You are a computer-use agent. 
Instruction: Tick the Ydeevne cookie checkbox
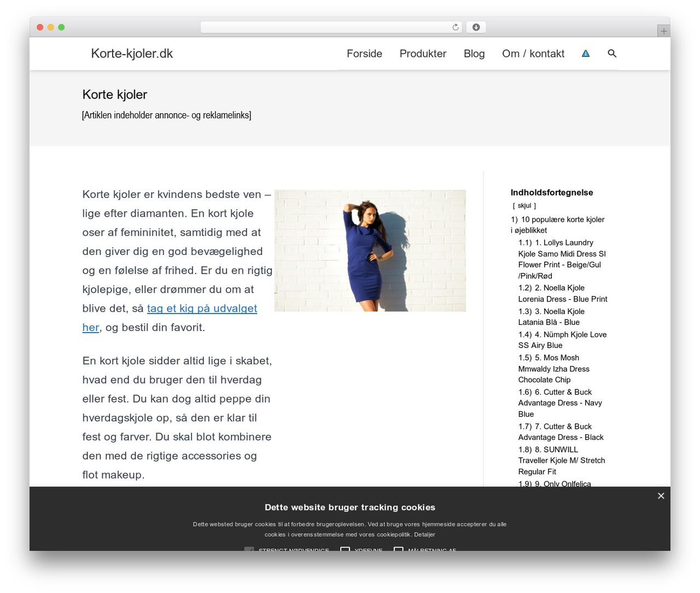point(345,549)
